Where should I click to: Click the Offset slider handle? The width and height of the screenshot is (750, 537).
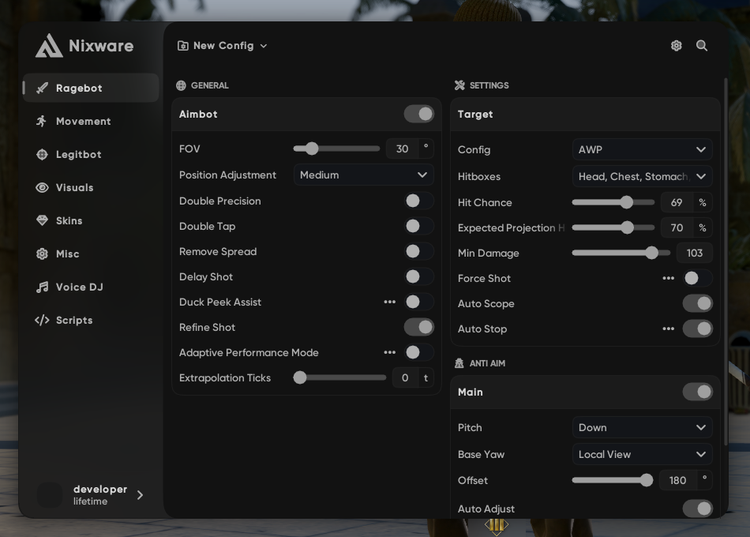point(646,480)
